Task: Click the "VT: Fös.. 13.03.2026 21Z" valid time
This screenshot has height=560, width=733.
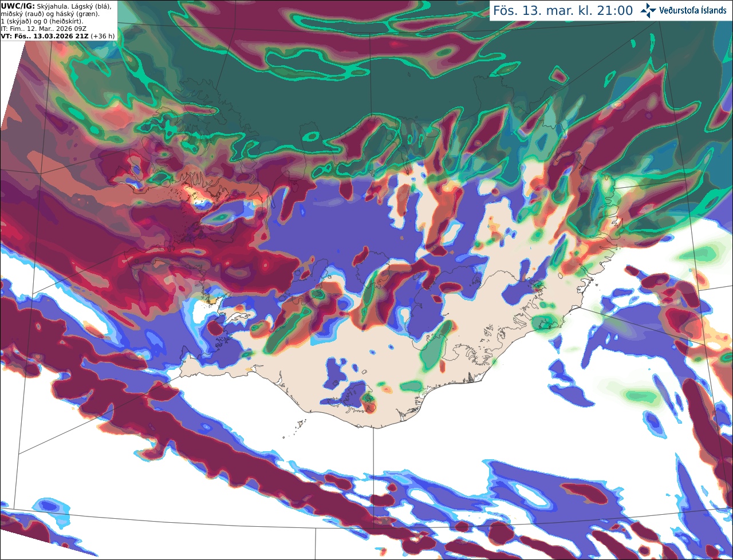Action: (x=44, y=36)
